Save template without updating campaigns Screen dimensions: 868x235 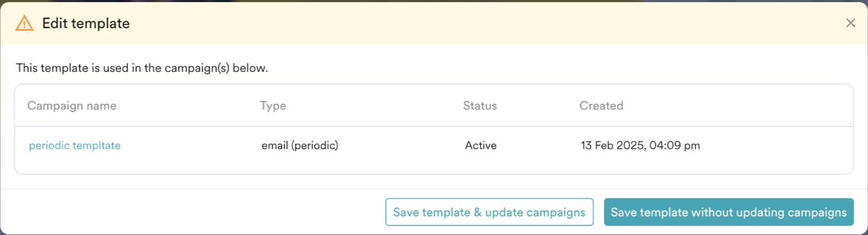[728, 212]
